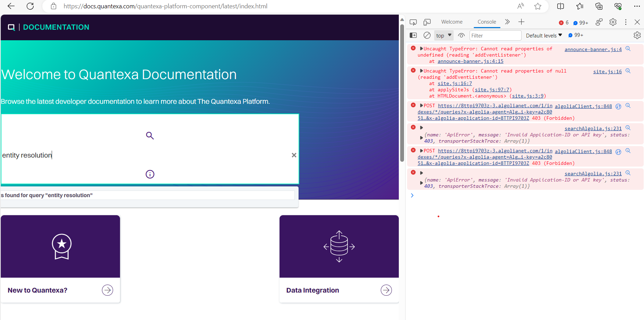Click the red 6 errors counter
The height and width of the screenshot is (320, 644).
tap(564, 23)
